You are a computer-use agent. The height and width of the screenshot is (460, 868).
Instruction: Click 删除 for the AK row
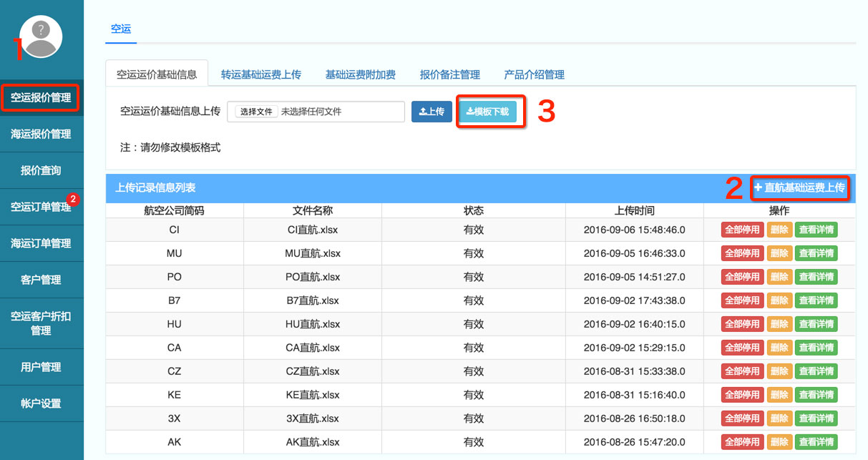(779, 442)
